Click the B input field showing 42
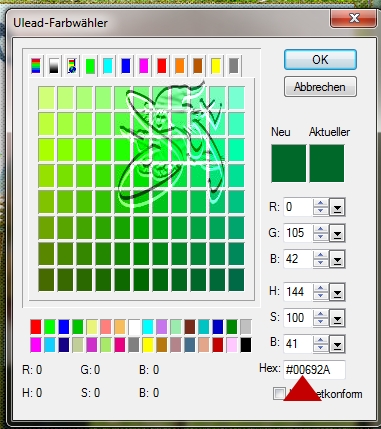Image resolution: width=381 pixels, height=429 pixels. (x=298, y=259)
